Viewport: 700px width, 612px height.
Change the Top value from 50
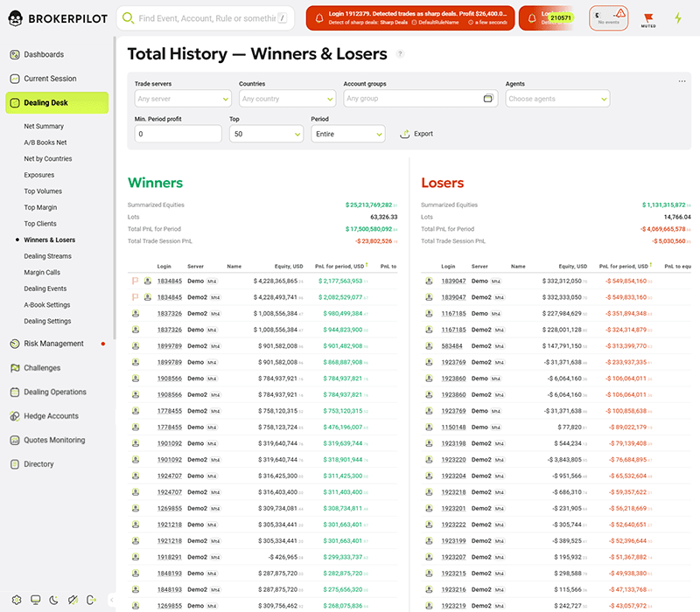266,135
